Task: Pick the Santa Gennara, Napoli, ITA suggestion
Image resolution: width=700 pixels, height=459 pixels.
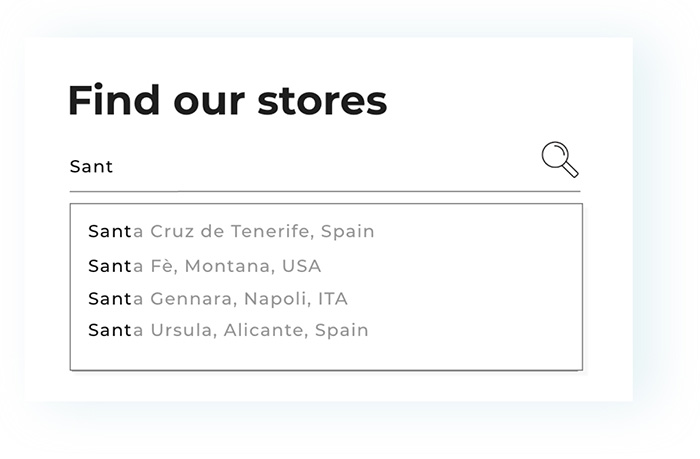Action: (218, 299)
